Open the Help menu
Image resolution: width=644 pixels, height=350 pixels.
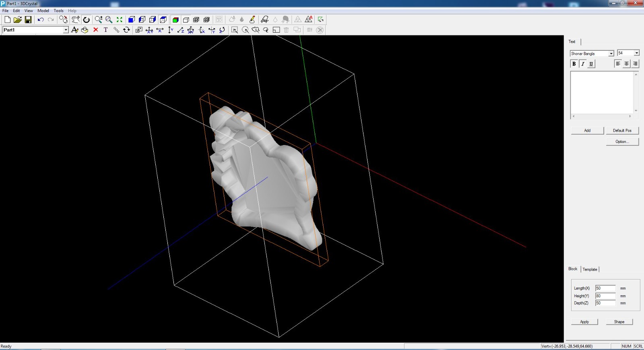(72, 11)
